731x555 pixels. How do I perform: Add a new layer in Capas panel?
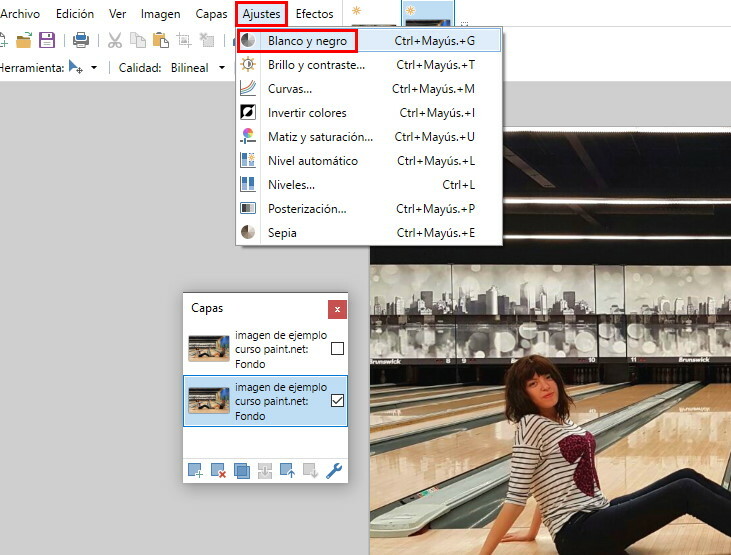pos(195,470)
